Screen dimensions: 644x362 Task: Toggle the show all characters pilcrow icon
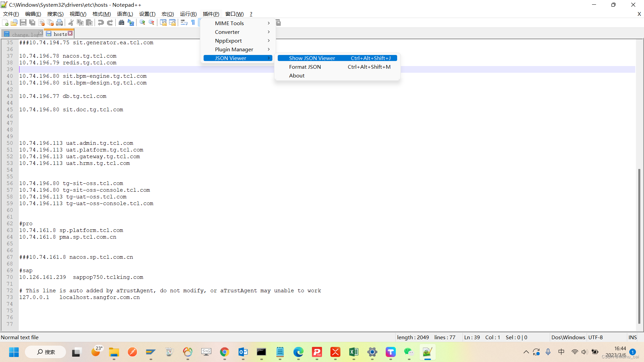(193, 23)
